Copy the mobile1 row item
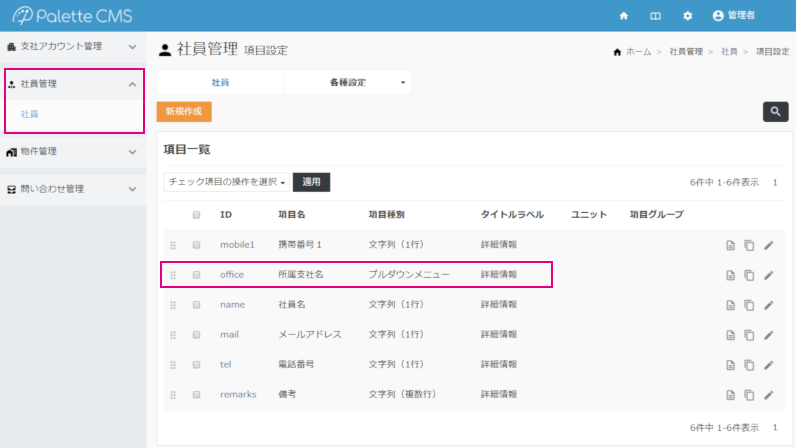This screenshot has height=448, width=796. [x=750, y=245]
